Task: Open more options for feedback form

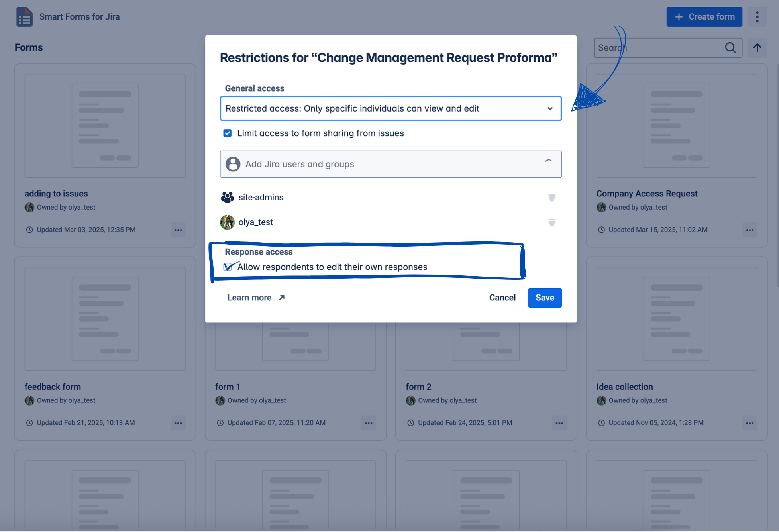Action: pyautogui.click(x=178, y=423)
